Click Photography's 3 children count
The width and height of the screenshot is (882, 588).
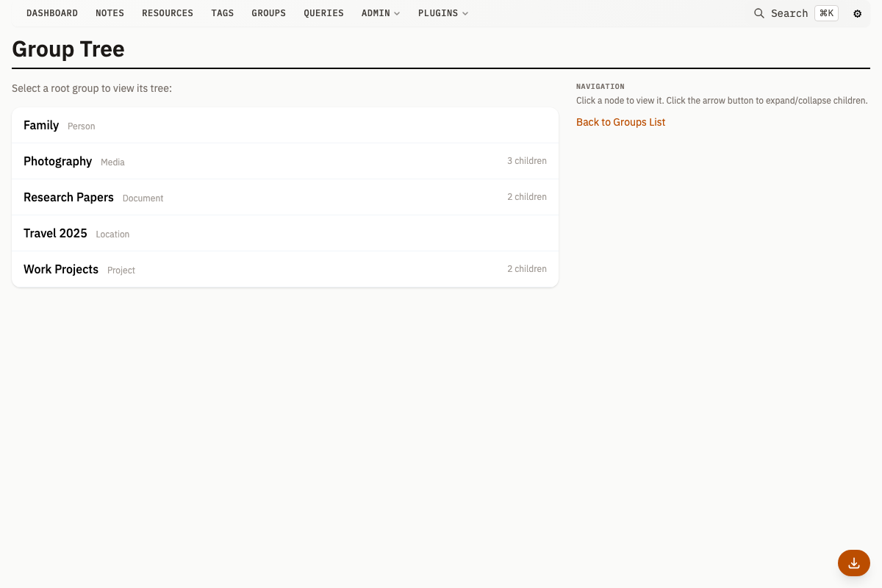[526, 161]
